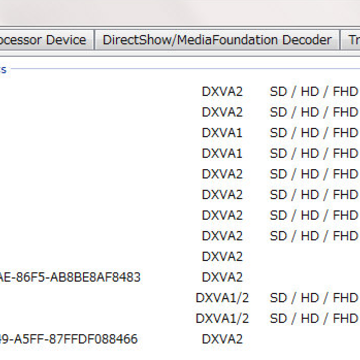Click DXVA2 beside the AB8BE8AF8483 GUID
The image size is (360, 360).
click(222, 277)
